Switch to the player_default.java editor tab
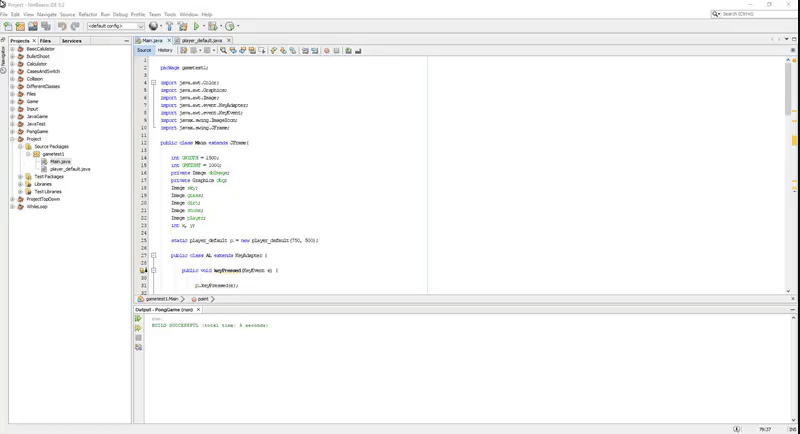Image resolution: width=800 pixels, height=434 pixels. [202, 40]
